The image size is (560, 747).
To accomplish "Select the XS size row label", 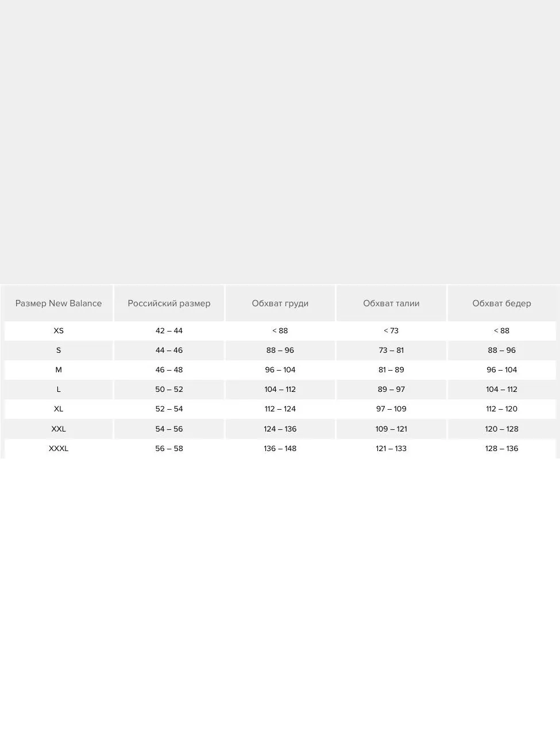I will click(x=59, y=331).
